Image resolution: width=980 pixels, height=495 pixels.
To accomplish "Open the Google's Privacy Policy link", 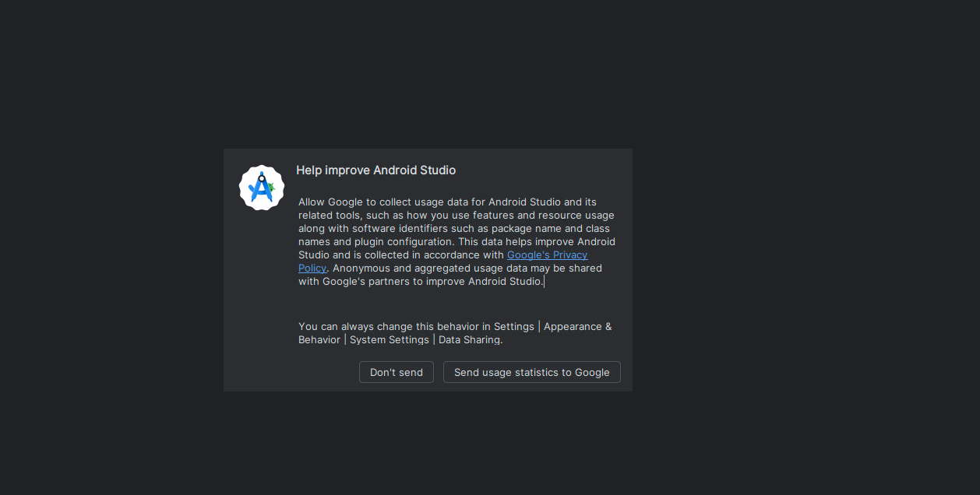I will tap(547, 255).
